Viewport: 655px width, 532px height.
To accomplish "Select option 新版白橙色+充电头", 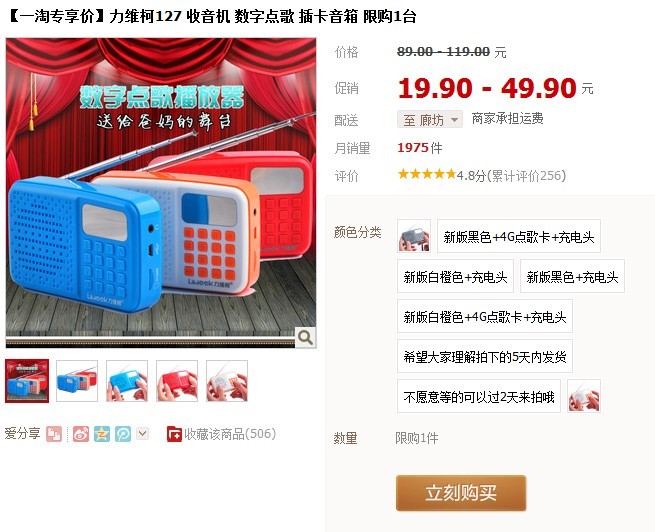I will tap(455, 276).
